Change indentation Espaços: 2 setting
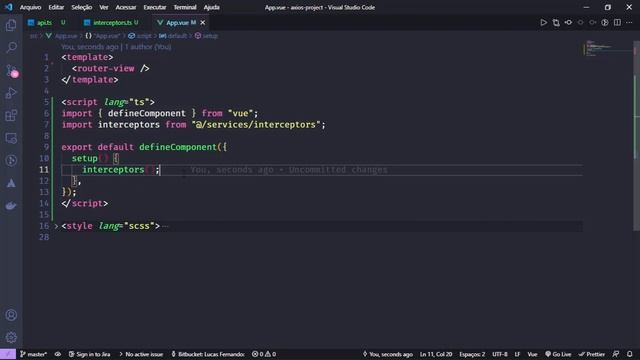The height and width of the screenshot is (360, 640). pos(472,354)
